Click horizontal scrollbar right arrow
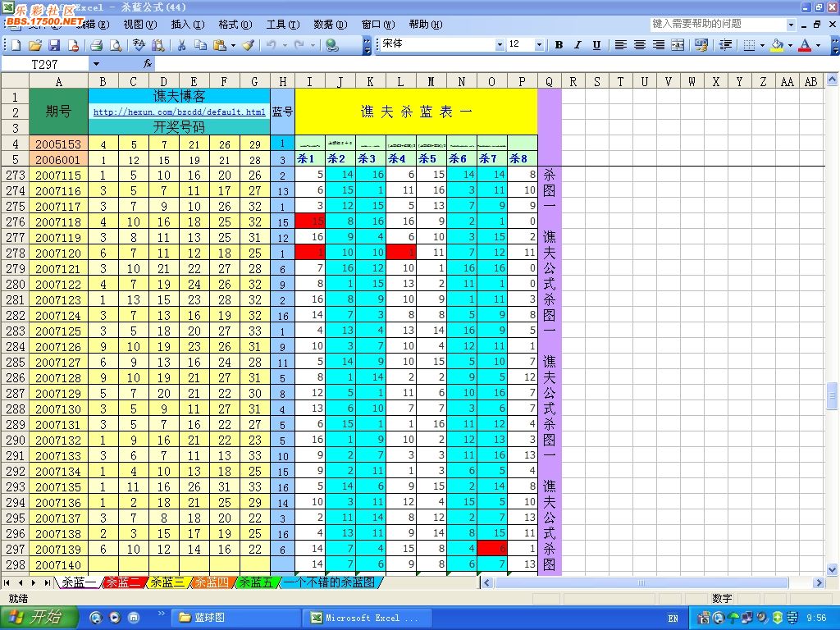Image resolution: width=840 pixels, height=630 pixels. tap(819, 582)
